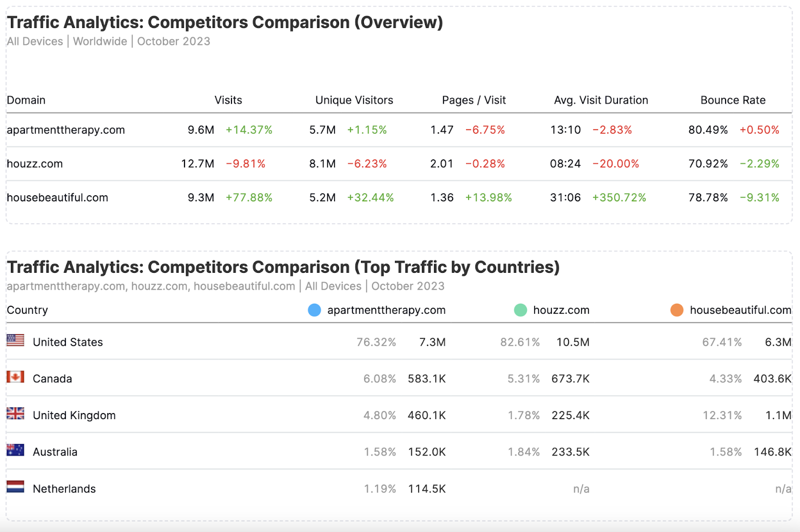This screenshot has height=532, width=800.
Task: Select the Unique Visitors column header
Action: tap(354, 100)
